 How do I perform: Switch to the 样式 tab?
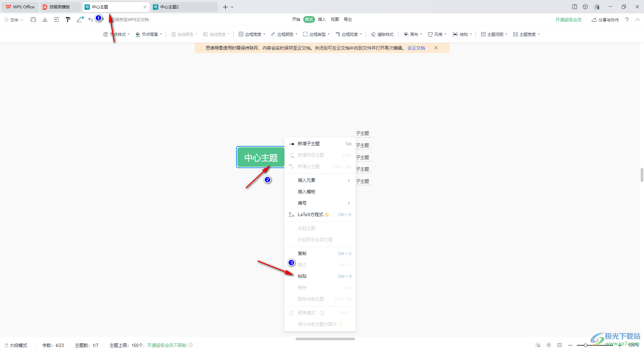pyautogui.click(x=309, y=19)
